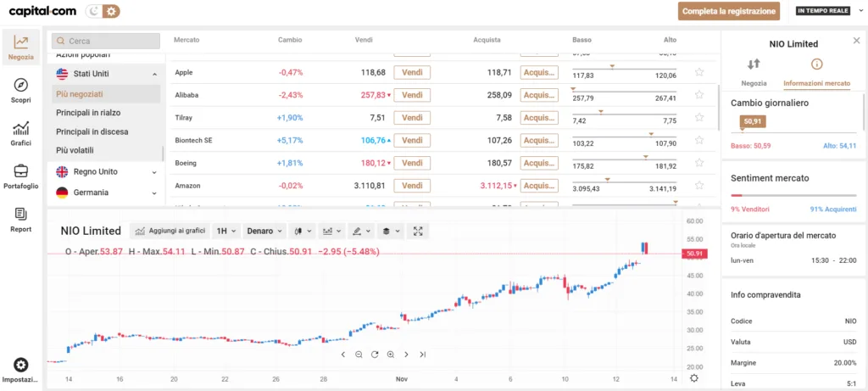Image resolution: width=868 pixels, height=391 pixels.
Task: Open Impostazioni settings gear in sidebar
Action: click(x=21, y=371)
